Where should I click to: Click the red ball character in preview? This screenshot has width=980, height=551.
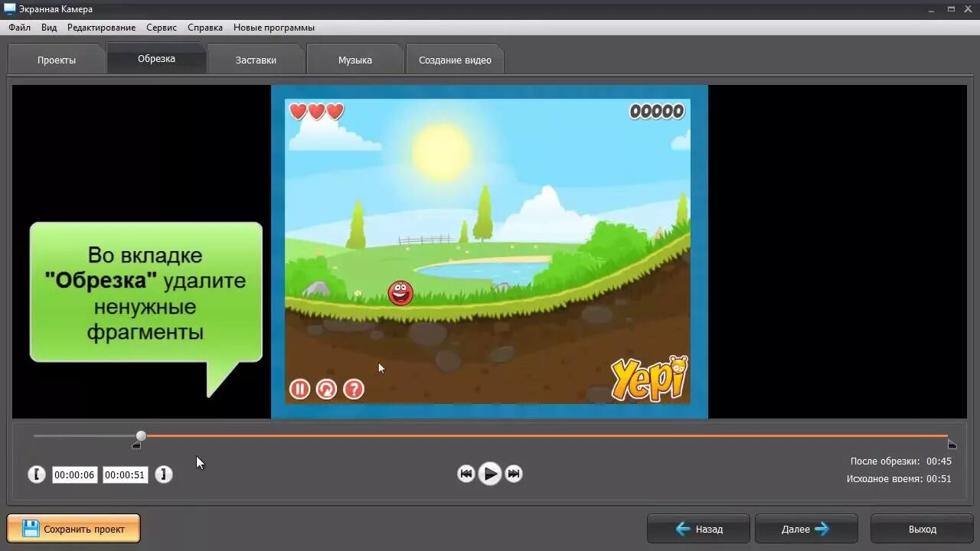pyautogui.click(x=400, y=292)
